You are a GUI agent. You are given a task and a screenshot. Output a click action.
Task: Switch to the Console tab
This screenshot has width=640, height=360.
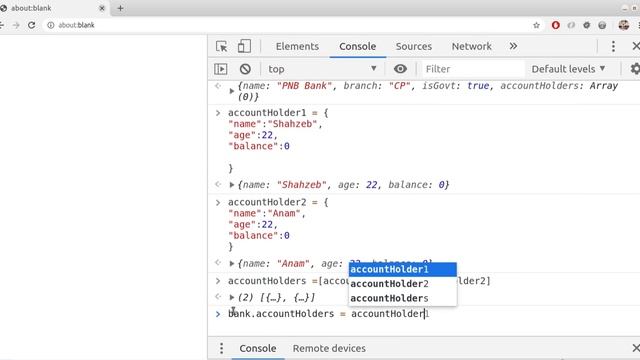358,47
